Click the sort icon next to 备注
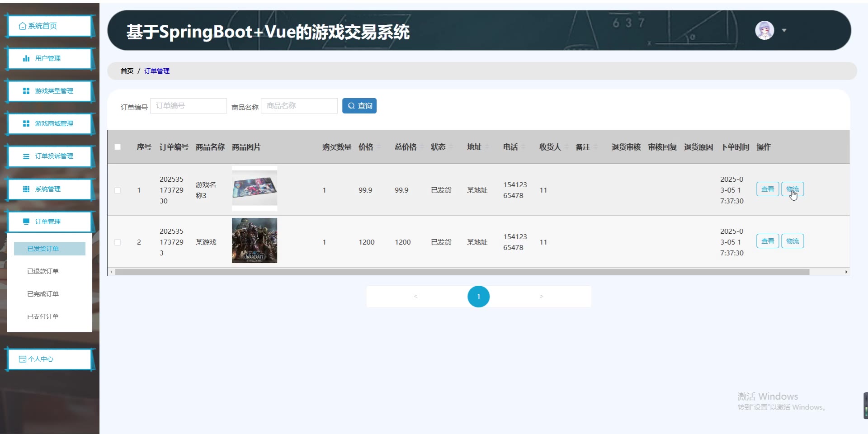The width and height of the screenshot is (868, 434). [595, 147]
